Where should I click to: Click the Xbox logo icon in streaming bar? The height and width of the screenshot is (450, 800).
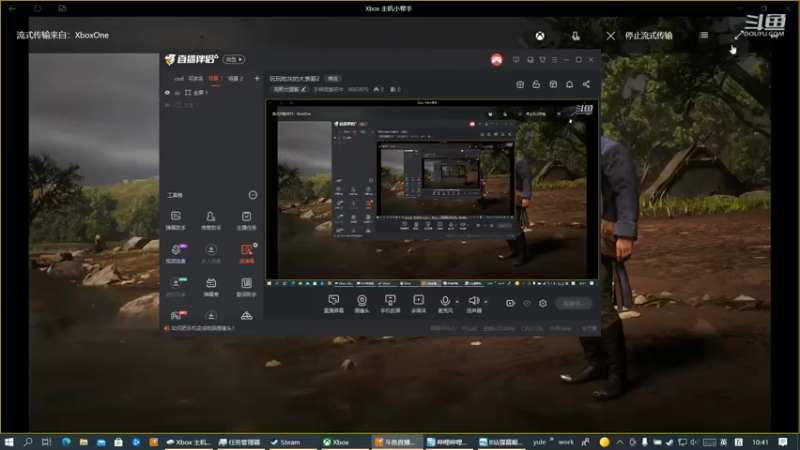tap(540, 36)
